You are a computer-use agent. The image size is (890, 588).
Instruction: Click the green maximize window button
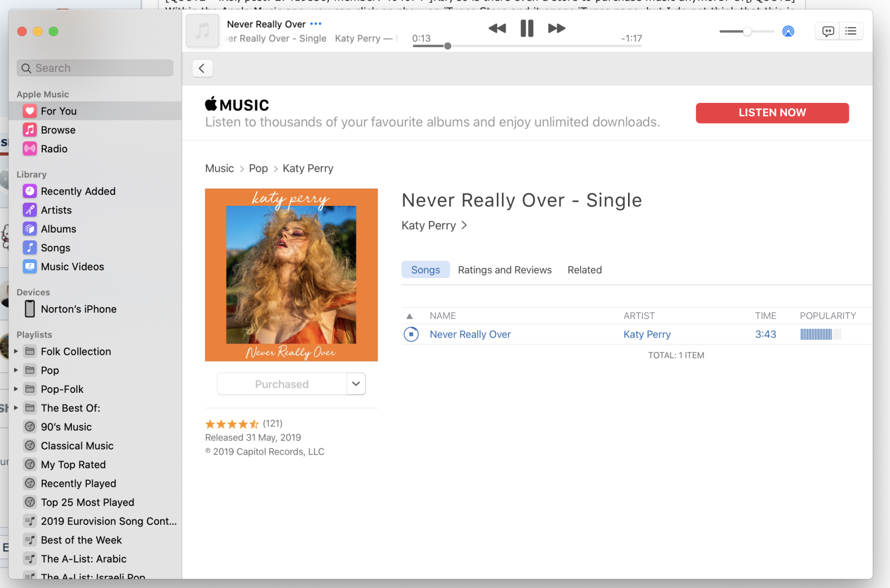[53, 31]
